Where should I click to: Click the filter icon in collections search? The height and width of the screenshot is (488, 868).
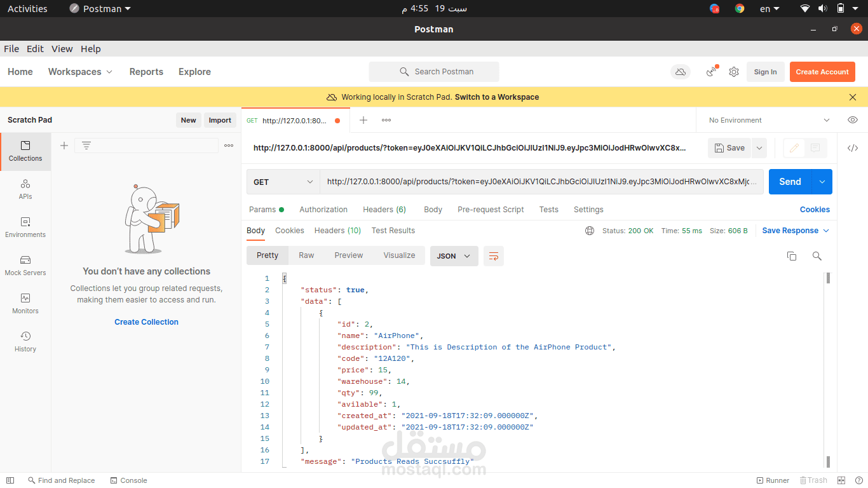click(86, 146)
